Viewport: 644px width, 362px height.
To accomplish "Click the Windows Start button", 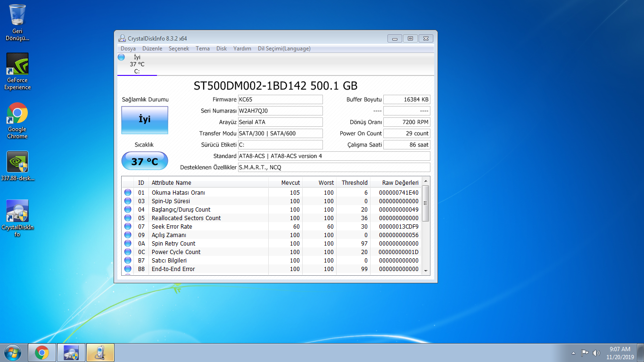I will [x=12, y=353].
